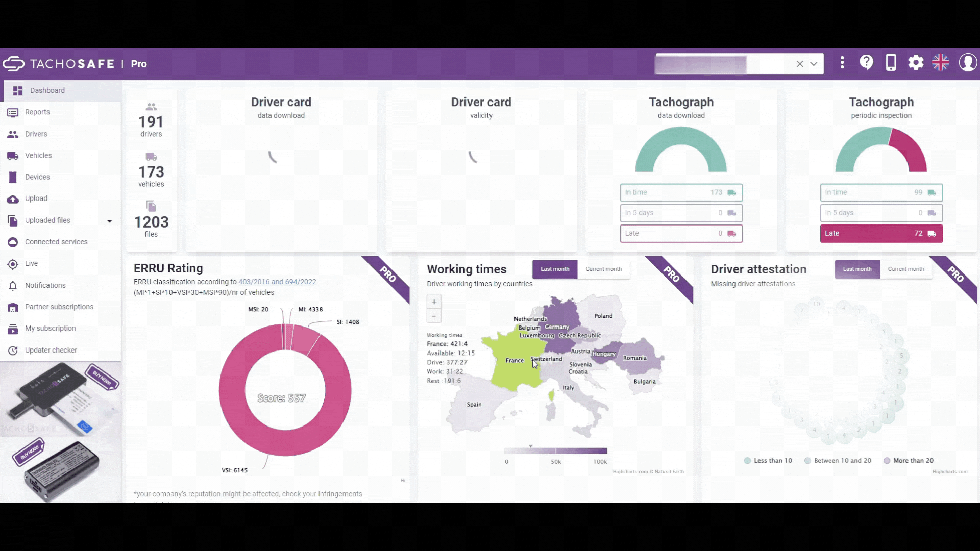The height and width of the screenshot is (551, 980).
Task: Expand the search bar dropdown
Action: pos(814,63)
